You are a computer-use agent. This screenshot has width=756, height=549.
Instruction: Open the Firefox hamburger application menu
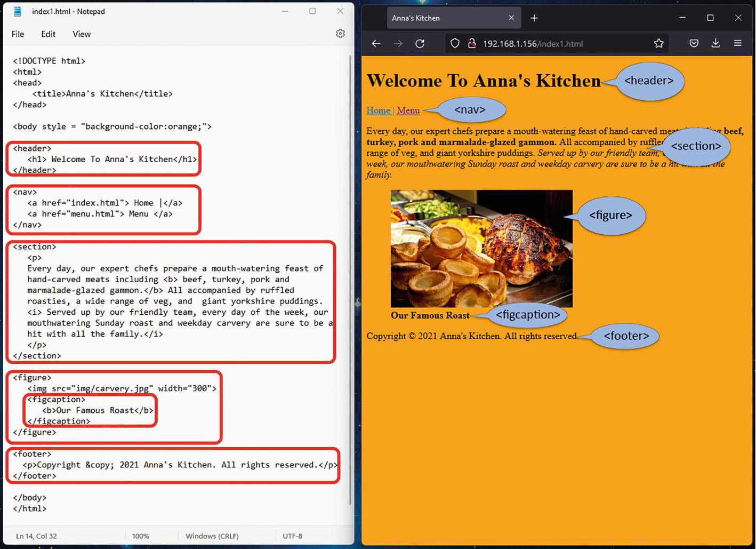click(737, 44)
